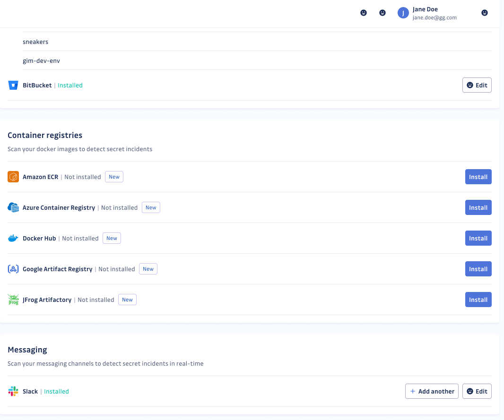This screenshot has height=420, width=504.
Task: Click the Azure Container Registry logo icon
Action: [x=13, y=207]
